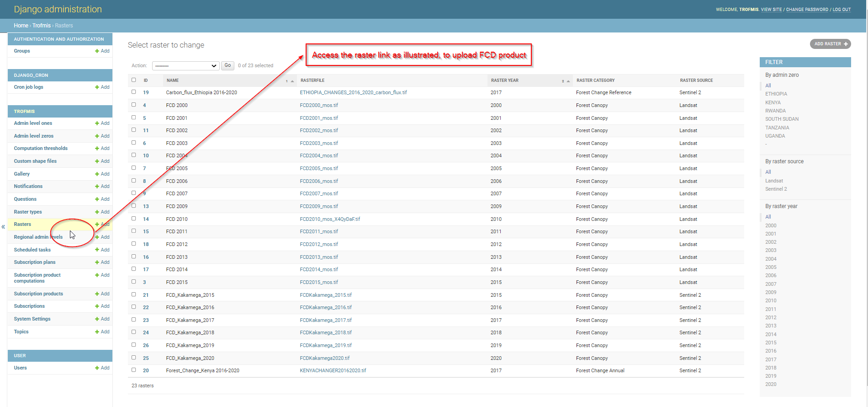Add a Notification entry

click(x=102, y=186)
